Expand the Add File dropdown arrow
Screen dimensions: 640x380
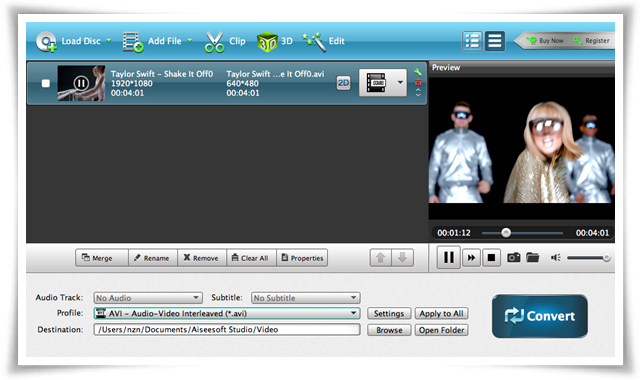click(x=190, y=40)
